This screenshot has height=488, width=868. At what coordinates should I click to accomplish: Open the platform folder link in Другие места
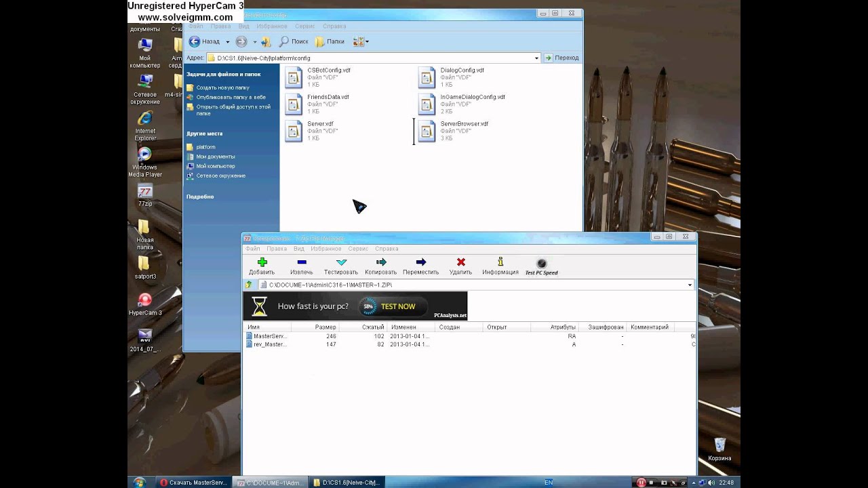click(x=205, y=147)
